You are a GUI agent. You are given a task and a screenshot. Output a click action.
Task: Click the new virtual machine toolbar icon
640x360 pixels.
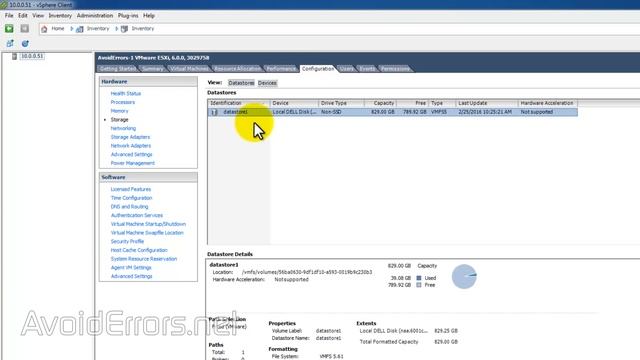10,43
